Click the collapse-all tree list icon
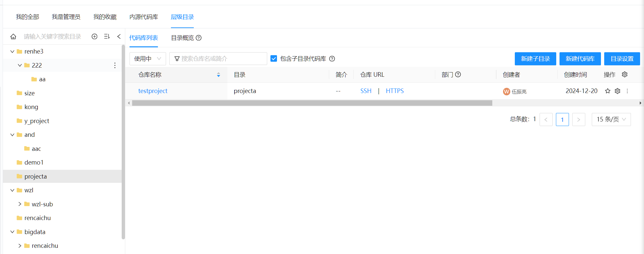Image resolution: width=644 pixels, height=254 pixels. tap(107, 37)
